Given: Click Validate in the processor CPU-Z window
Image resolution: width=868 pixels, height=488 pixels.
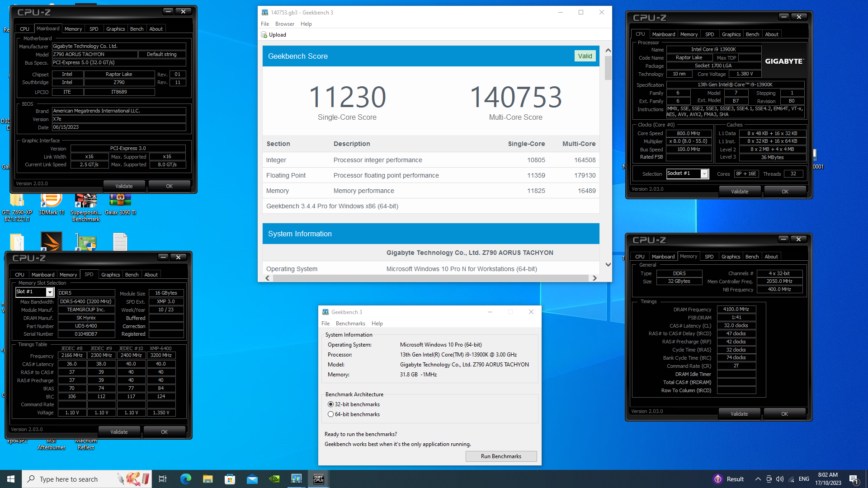Looking at the screenshot, I should [740, 192].
